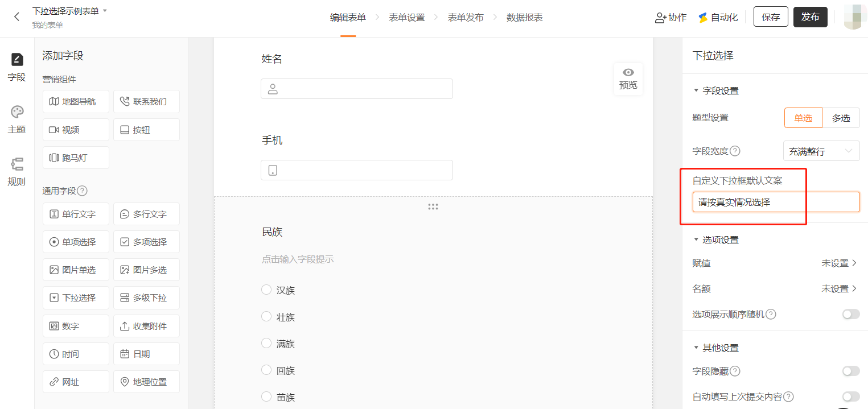Add a 多项选择 field
Image resolution: width=868 pixels, height=409 pixels.
pyautogui.click(x=146, y=242)
